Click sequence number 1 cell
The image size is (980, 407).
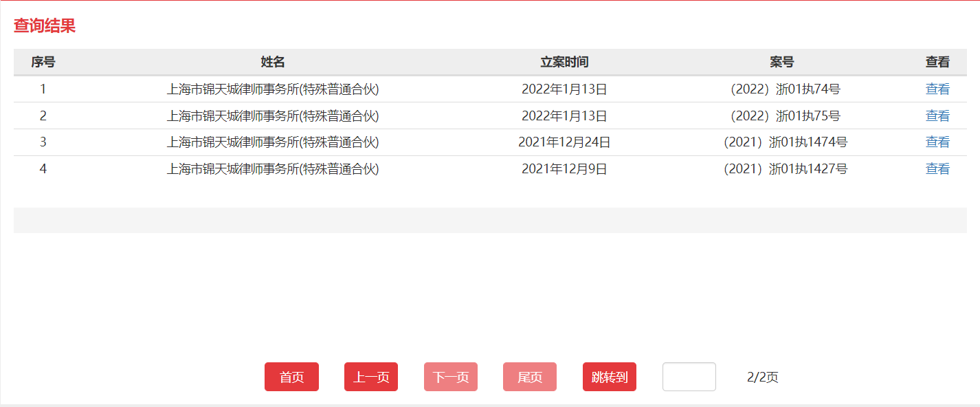click(43, 89)
